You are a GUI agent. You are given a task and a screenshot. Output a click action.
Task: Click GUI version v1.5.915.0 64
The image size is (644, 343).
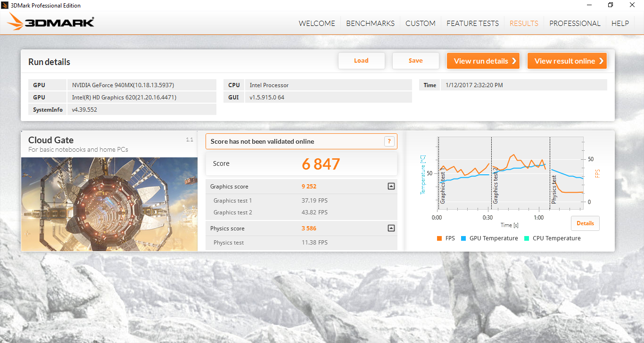[329, 98]
